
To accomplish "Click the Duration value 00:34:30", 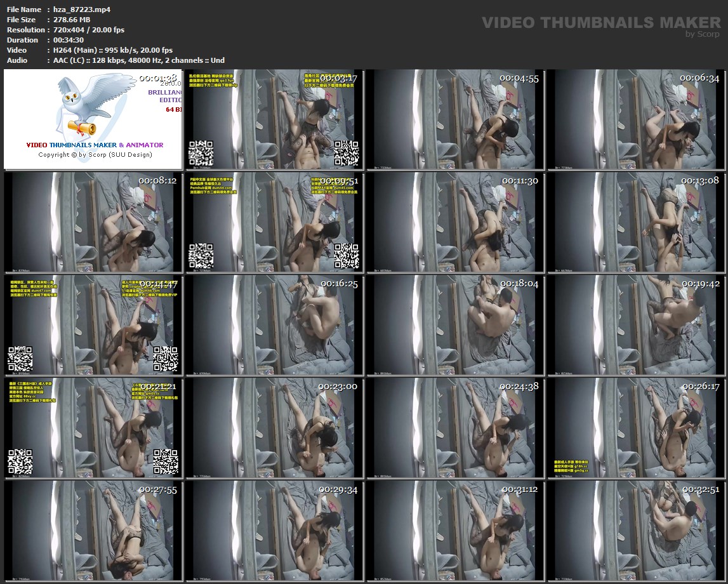I will [69, 40].
